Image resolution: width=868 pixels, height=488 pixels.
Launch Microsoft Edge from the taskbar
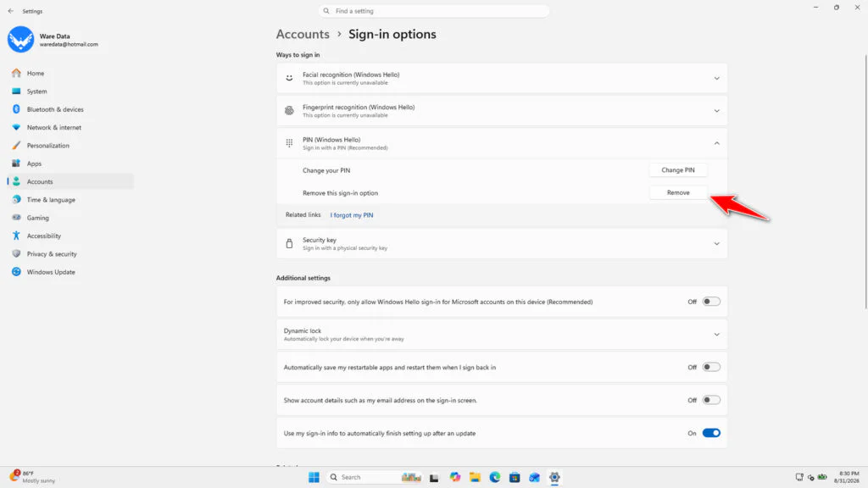pos(495,477)
